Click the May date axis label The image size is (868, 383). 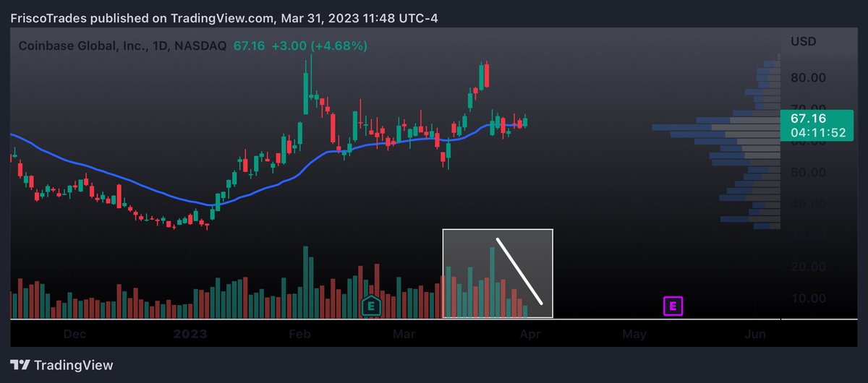pyautogui.click(x=634, y=334)
